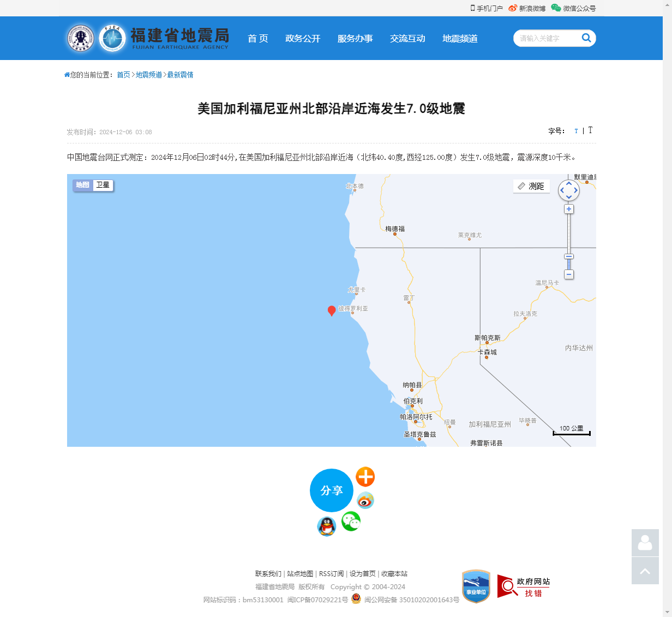Open the 地震频道 navigation menu

pos(460,38)
